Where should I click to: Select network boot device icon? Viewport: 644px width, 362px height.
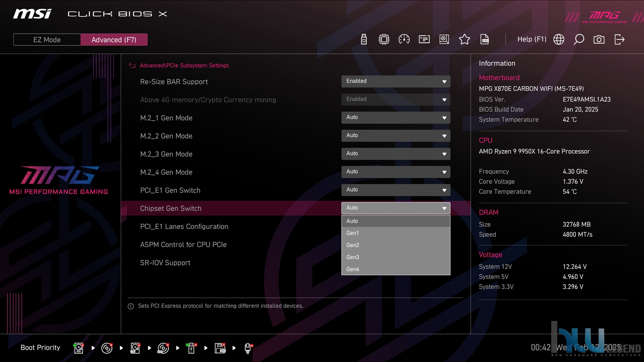pyautogui.click(x=248, y=348)
